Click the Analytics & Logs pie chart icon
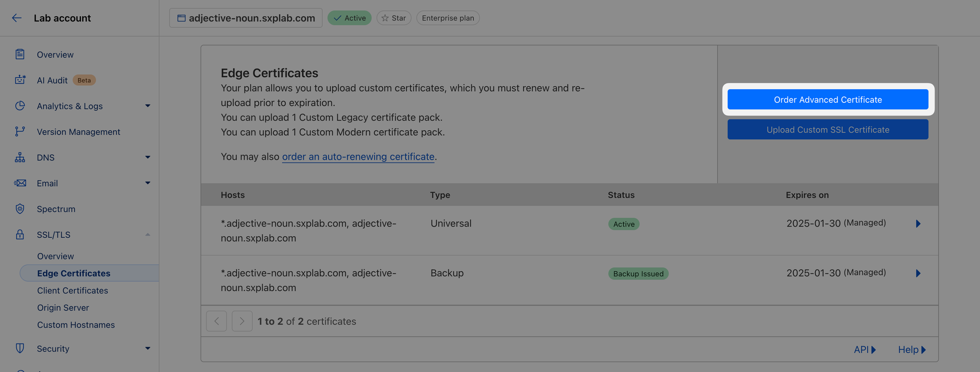Screen dimensions: 980x372 coord(20,106)
